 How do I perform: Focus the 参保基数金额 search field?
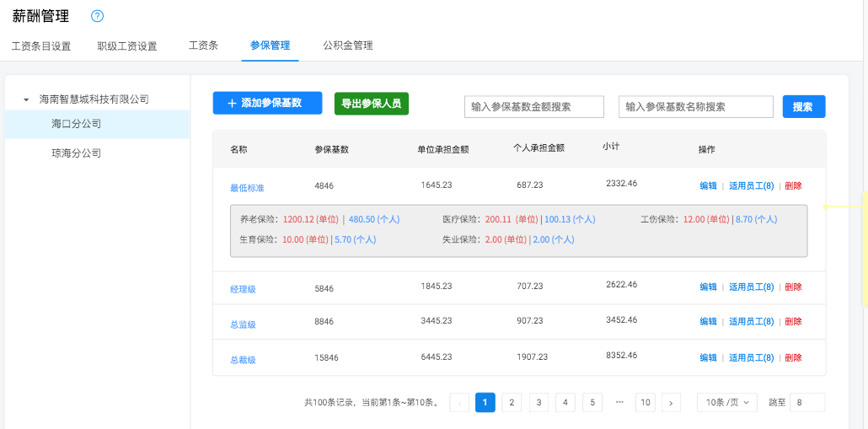[533, 107]
